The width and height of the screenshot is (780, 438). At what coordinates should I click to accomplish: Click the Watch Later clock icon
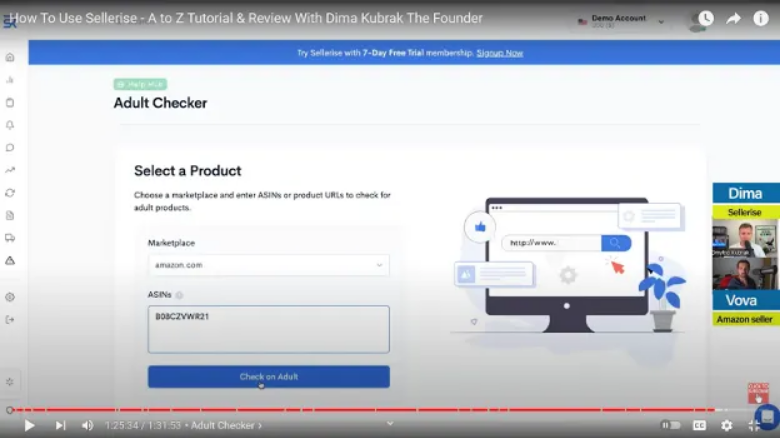coord(706,18)
